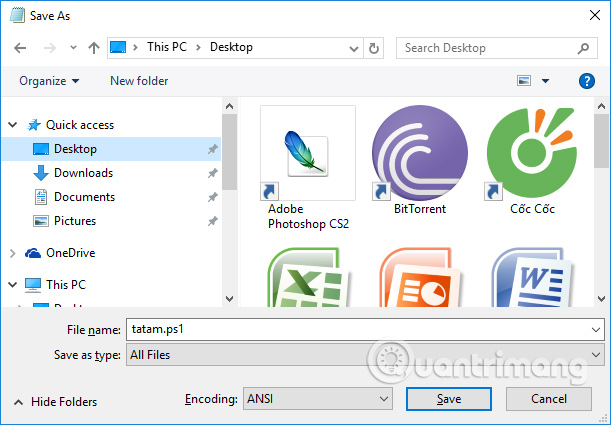This screenshot has width=611, height=425.
Task: Open the Save as type dropdown
Action: click(365, 354)
